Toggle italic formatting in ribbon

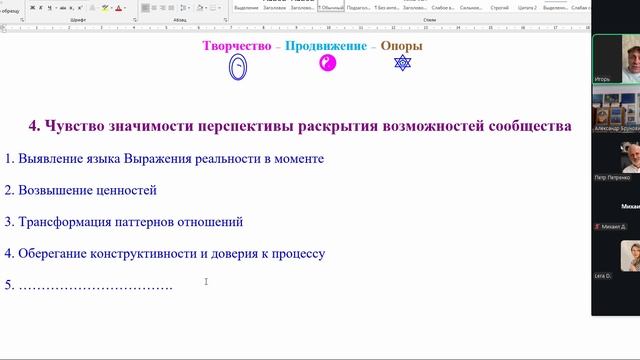tap(41, 8)
